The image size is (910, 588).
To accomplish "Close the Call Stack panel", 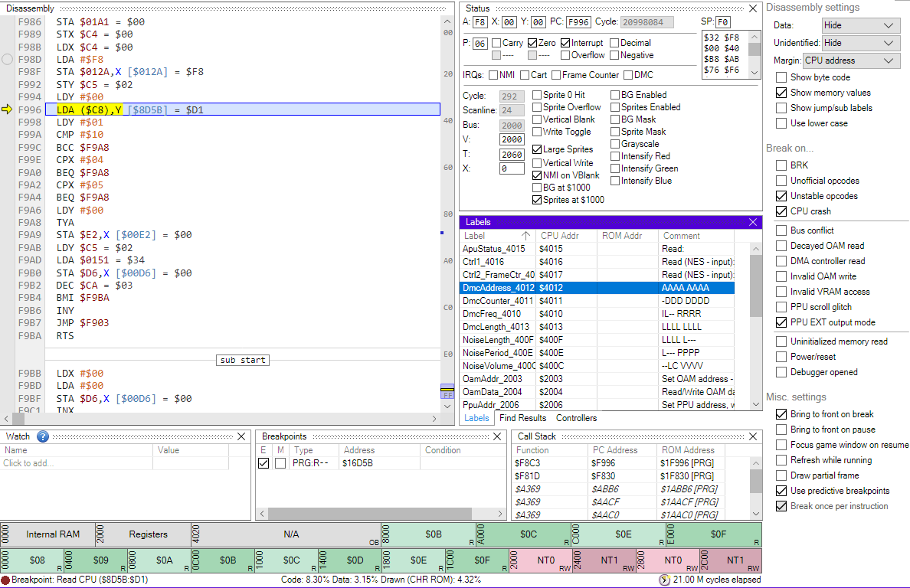I will pos(753,436).
